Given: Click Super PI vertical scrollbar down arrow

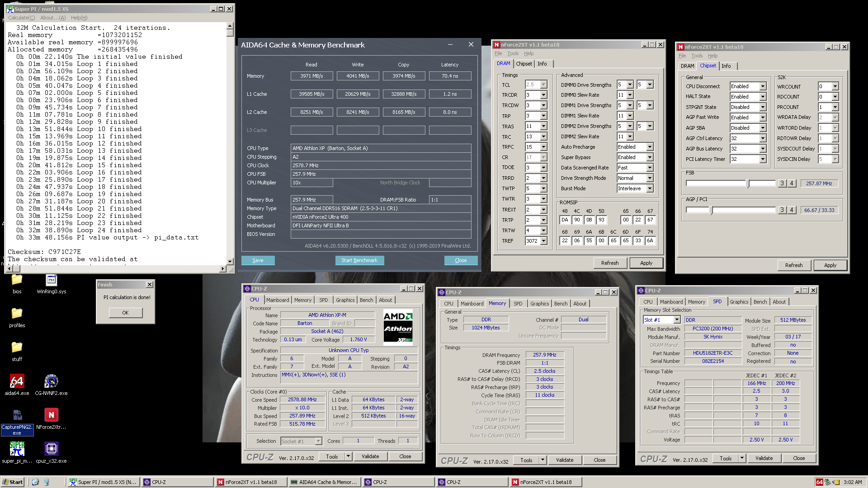Looking at the screenshot, I should click(x=230, y=261).
